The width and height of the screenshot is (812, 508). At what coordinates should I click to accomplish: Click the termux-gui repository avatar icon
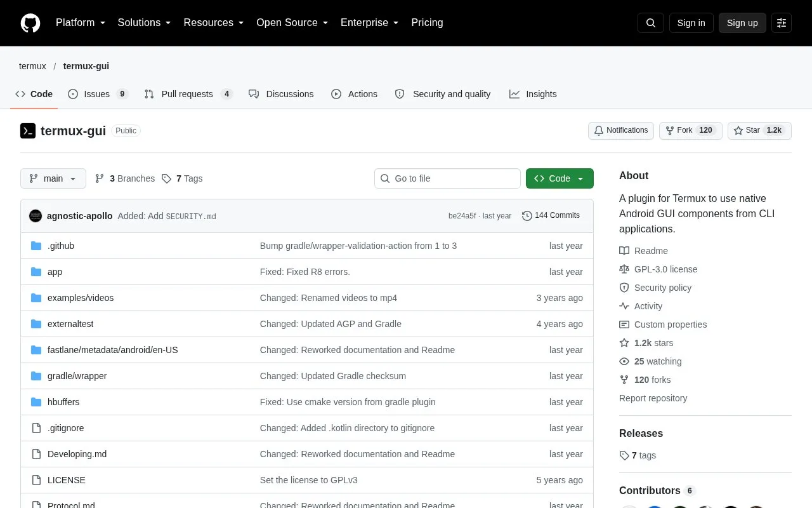tap(28, 131)
